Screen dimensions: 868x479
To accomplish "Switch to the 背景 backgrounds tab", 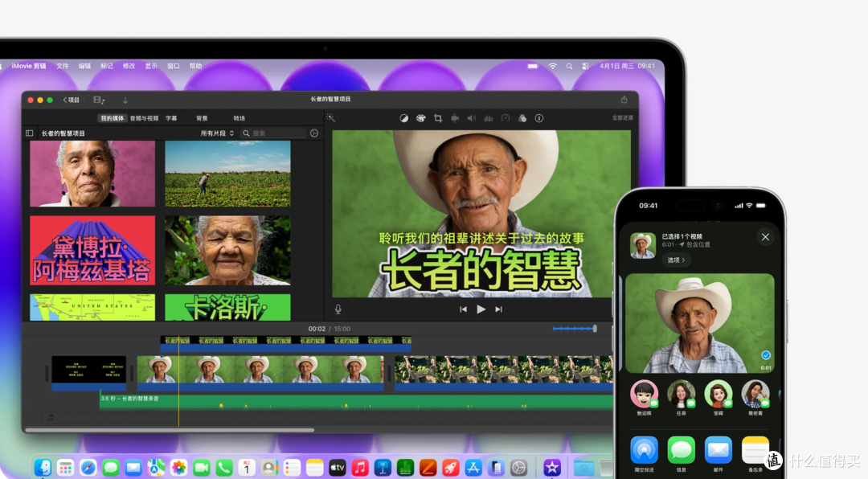I will coord(202,118).
